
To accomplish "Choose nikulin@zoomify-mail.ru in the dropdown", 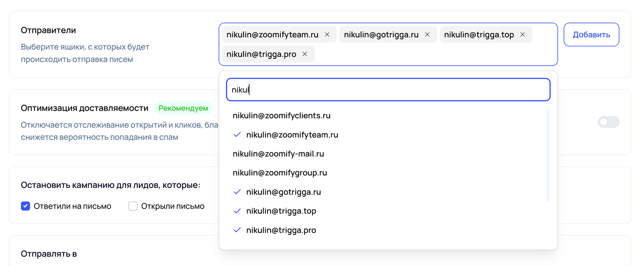I will coord(278,154).
